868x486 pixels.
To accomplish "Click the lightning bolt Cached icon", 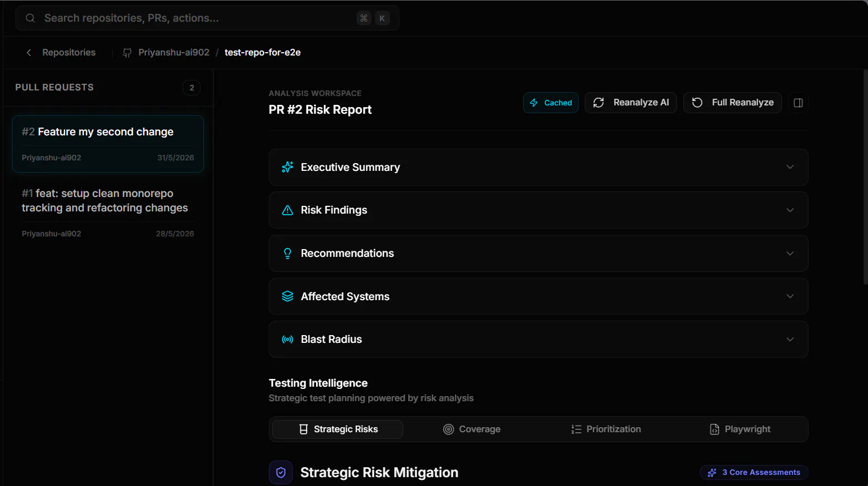I will coord(534,103).
